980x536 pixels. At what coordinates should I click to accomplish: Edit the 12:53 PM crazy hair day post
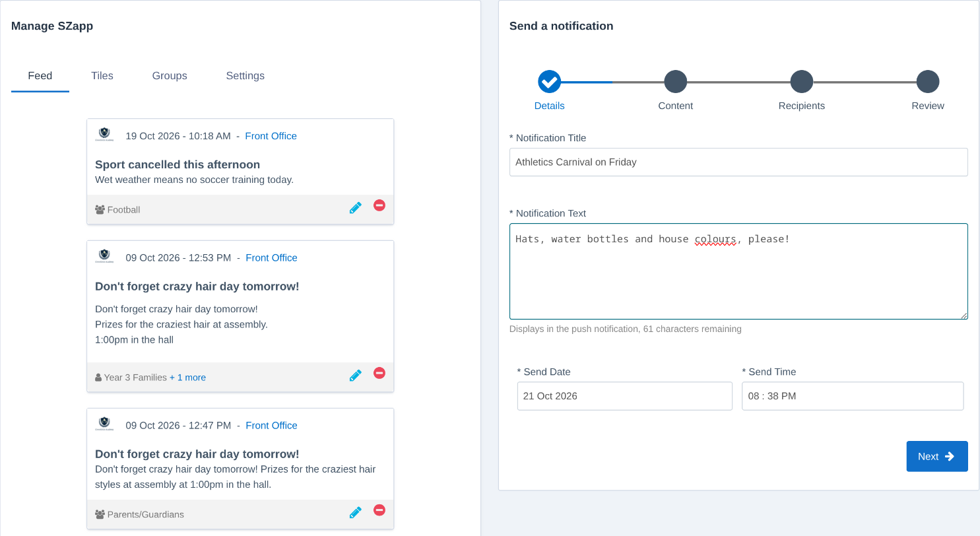(356, 376)
